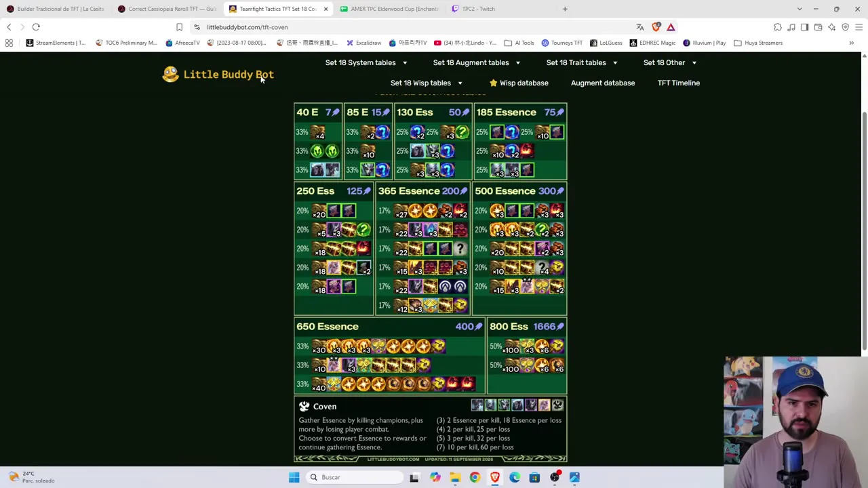Click the 185 Essence reward header
The width and height of the screenshot is (868, 488).
click(520, 113)
